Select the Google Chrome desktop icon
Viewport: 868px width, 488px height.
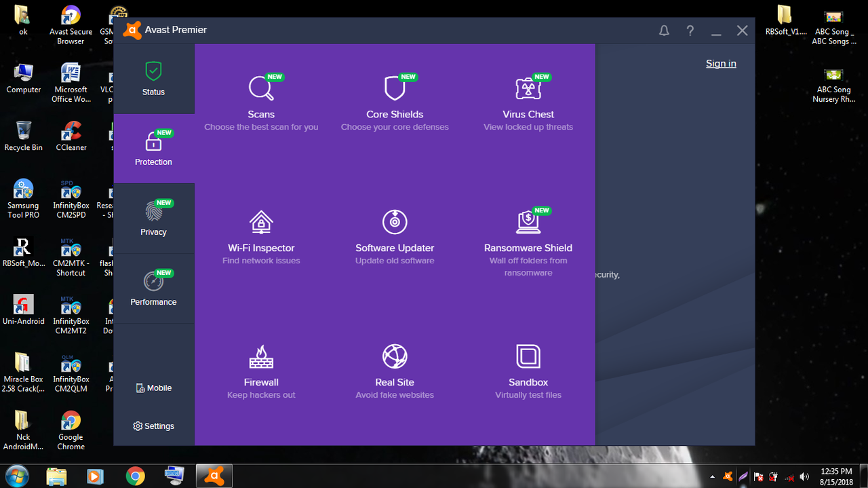(x=71, y=430)
